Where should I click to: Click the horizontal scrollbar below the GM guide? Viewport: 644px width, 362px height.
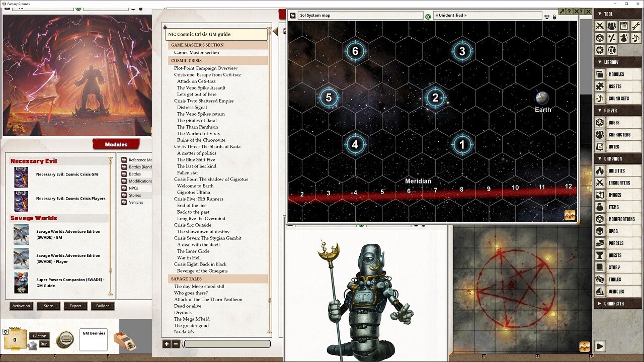(226, 344)
